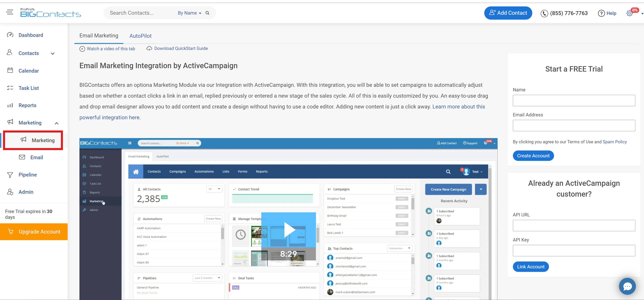
Task: Click the Create Account button
Action: click(x=533, y=156)
